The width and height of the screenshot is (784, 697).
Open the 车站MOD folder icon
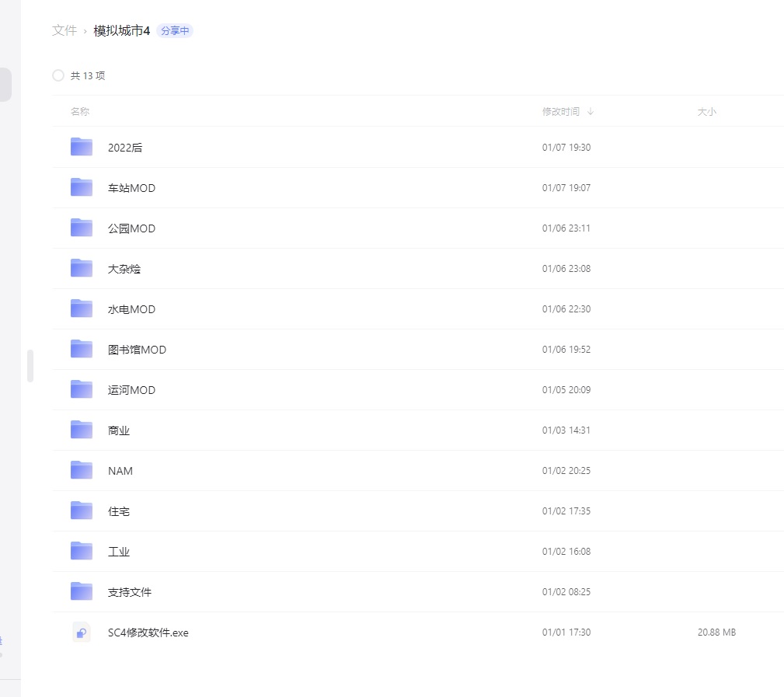82,187
